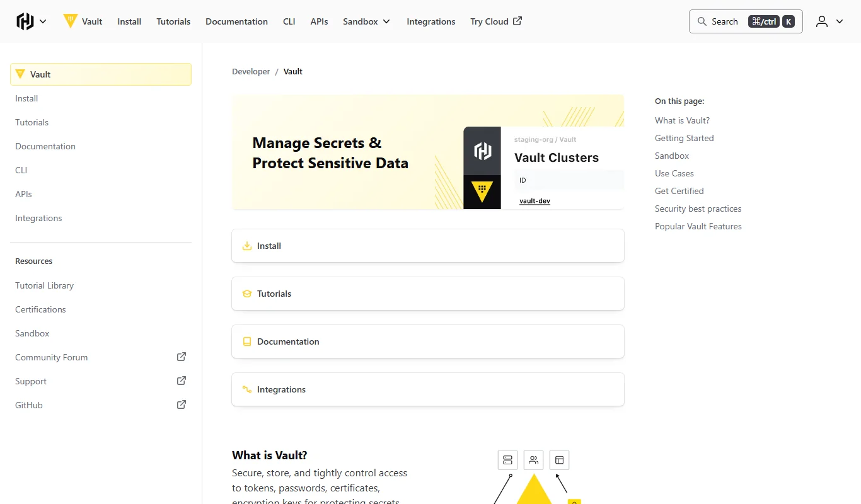Expand the user menu chevron
The height and width of the screenshot is (504, 861).
tap(840, 21)
